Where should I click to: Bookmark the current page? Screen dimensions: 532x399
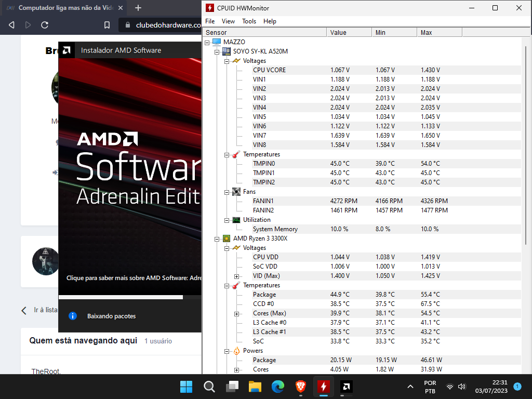(x=107, y=25)
